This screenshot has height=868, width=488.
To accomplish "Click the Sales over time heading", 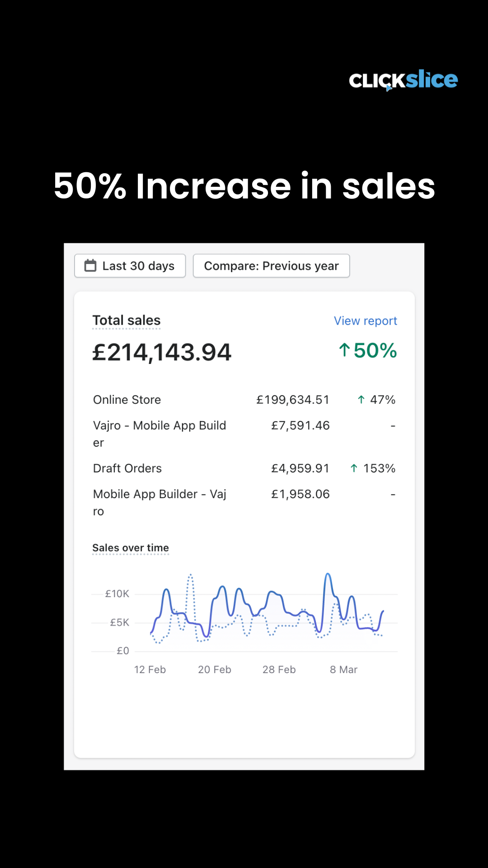I will click(x=131, y=548).
